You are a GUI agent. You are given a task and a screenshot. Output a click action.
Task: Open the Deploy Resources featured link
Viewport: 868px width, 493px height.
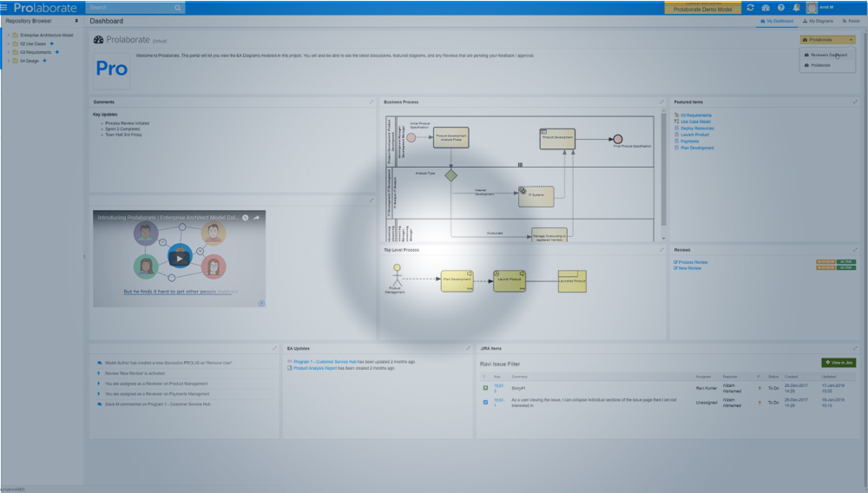pos(697,128)
